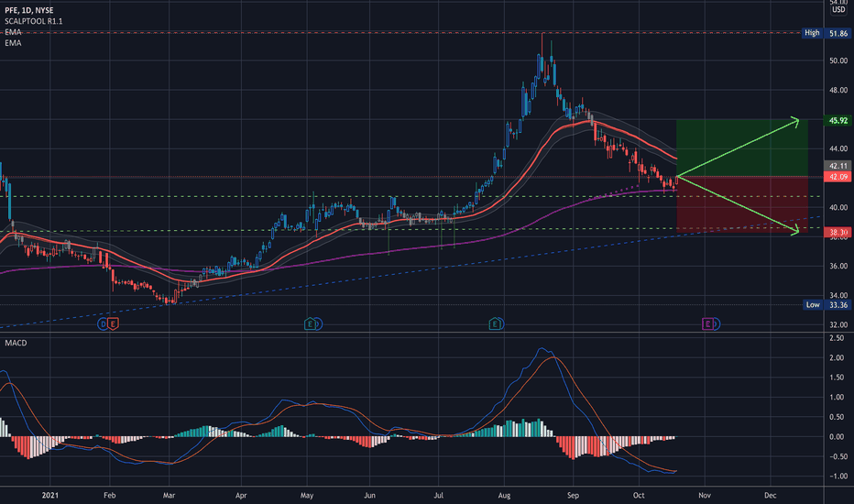Viewport: 854px width, 504px height.
Task: Click the Feb label on the time axis
Action: 109,495
